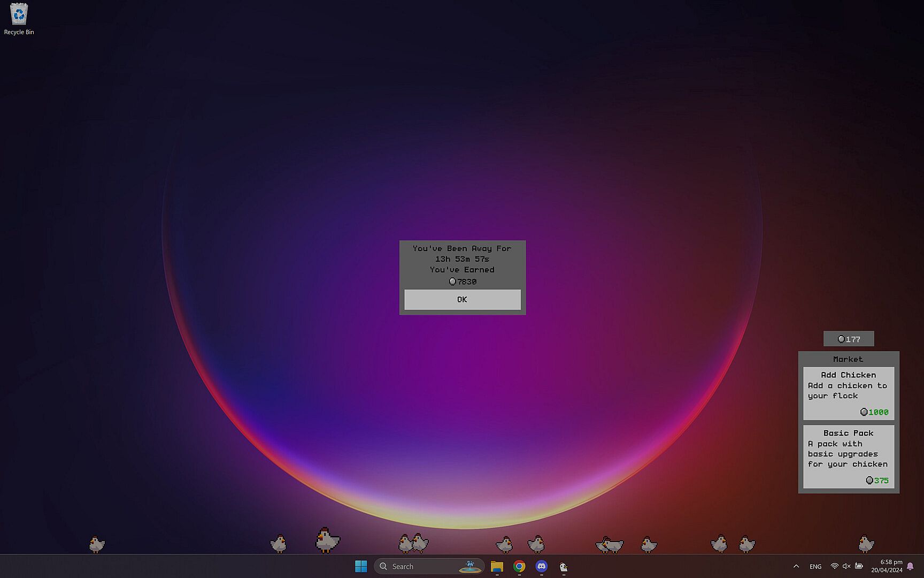The height and width of the screenshot is (578, 924).
Task: Launch File Explorer from the taskbar
Action: [x=497, y=566]
